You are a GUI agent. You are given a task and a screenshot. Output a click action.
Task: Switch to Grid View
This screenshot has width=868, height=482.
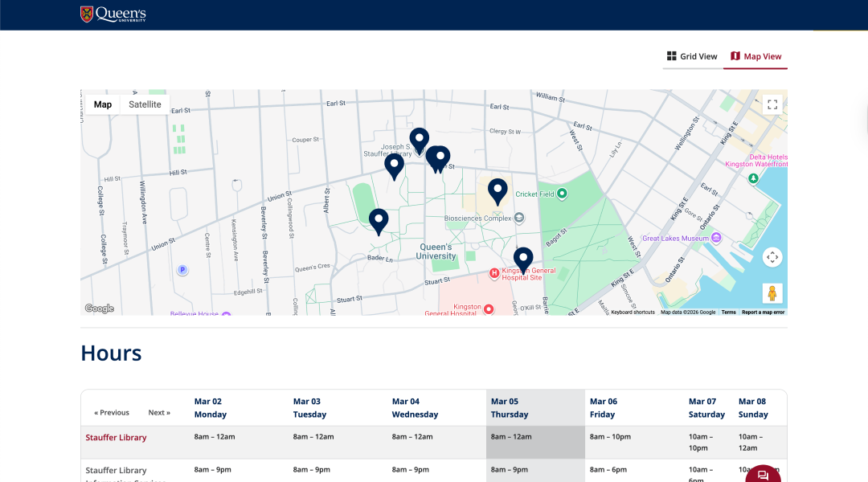[692, 56]
